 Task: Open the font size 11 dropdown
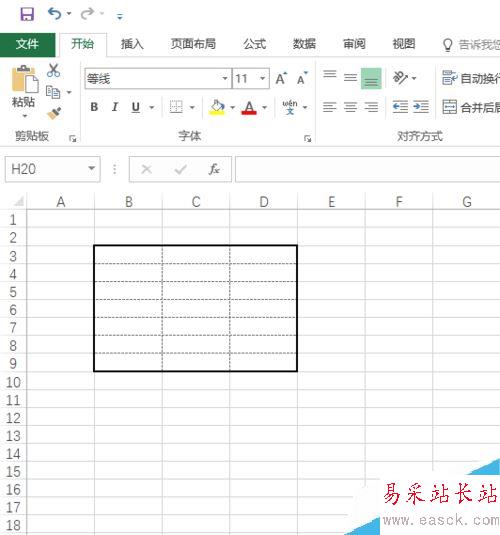click(262, 78)
